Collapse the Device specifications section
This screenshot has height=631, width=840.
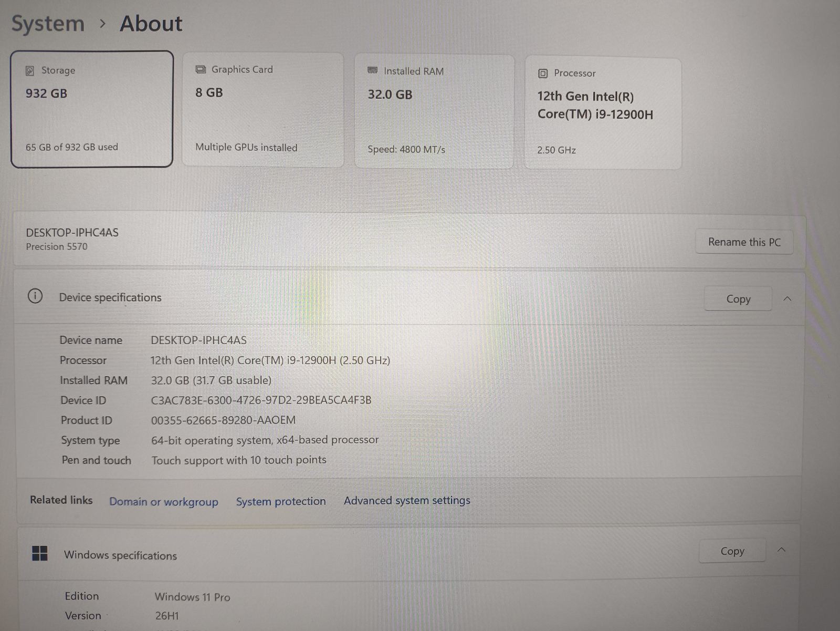(787, 299)
